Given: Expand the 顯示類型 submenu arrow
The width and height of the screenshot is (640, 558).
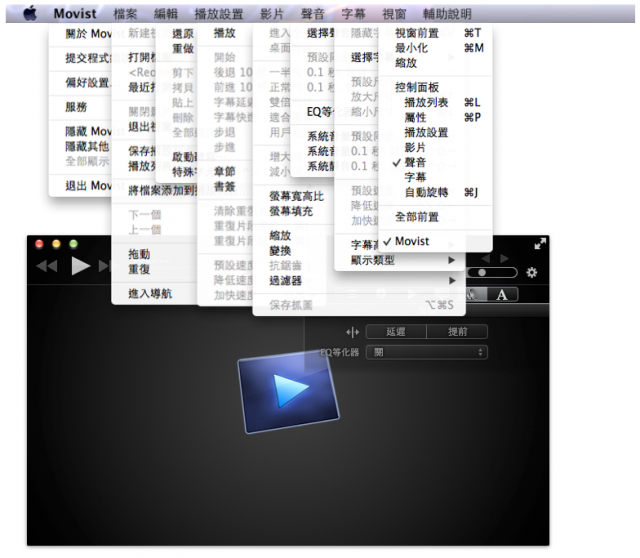Looking at the screenshot, I should (451, 260).
